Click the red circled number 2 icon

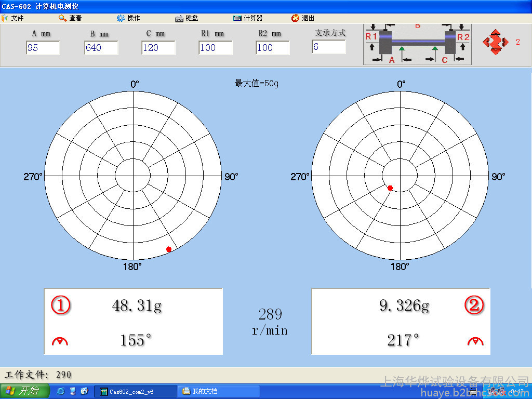click(x=474, y=305)
